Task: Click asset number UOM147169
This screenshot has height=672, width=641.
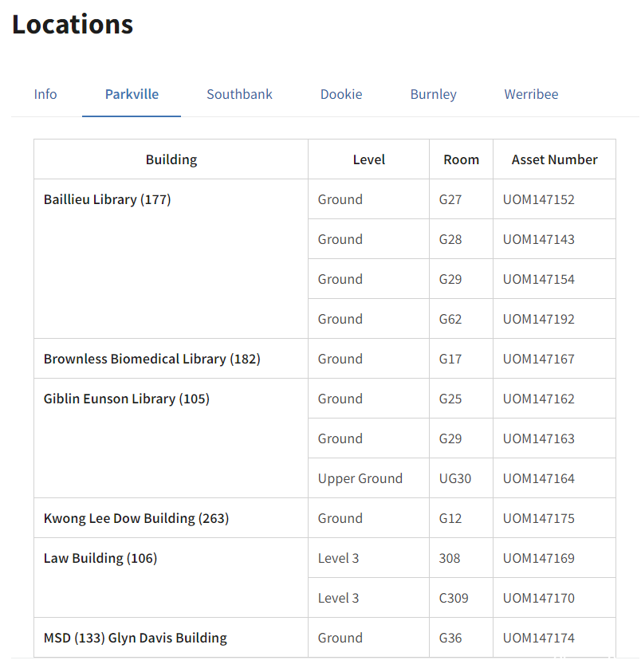Action: pyautogui.click(x=554, y=558)
